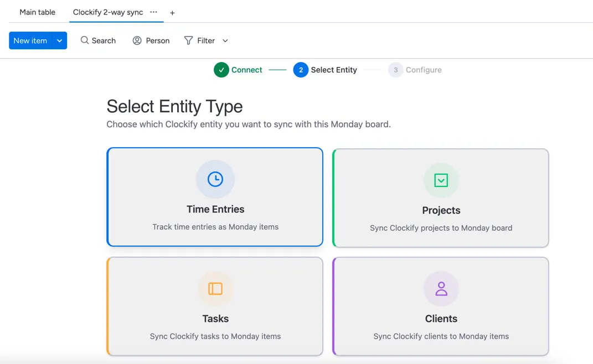Expand the Filter options chevron
Screen dimensions: 593x364
[x=225, y=40]
